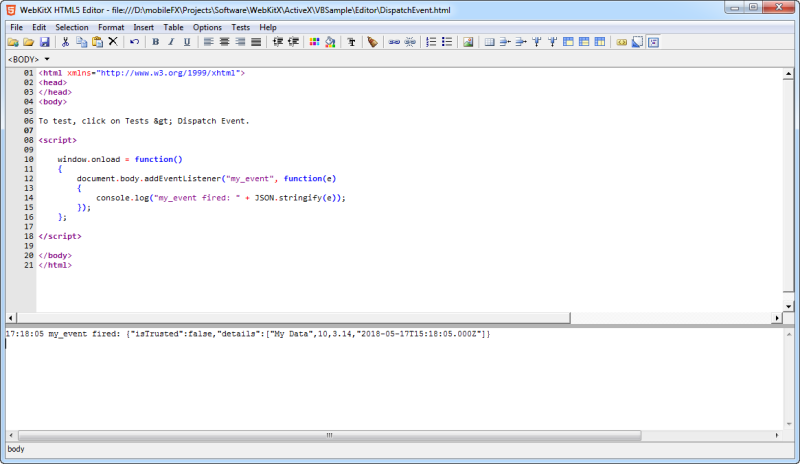Toggle bold formatting

[x=156, y=42]
